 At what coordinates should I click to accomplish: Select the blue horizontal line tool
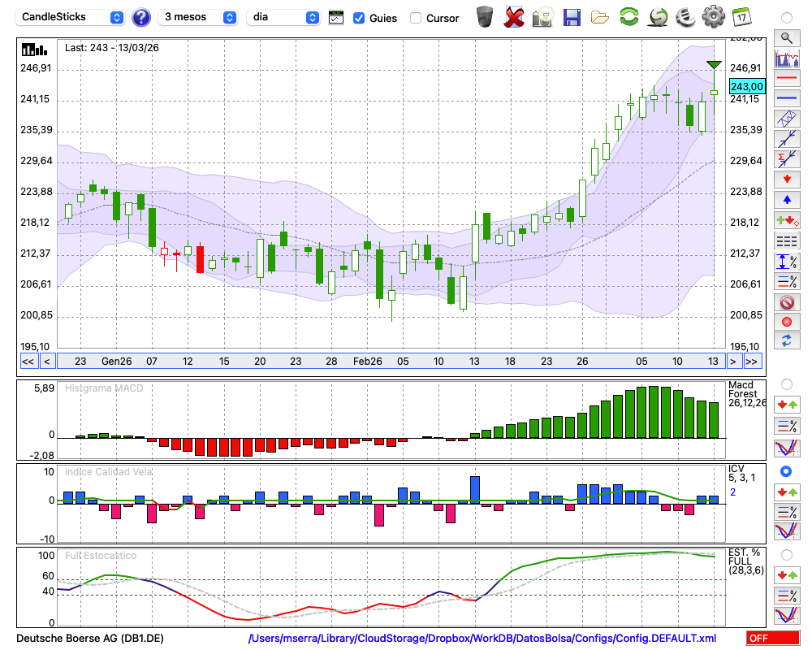[785, 98]
